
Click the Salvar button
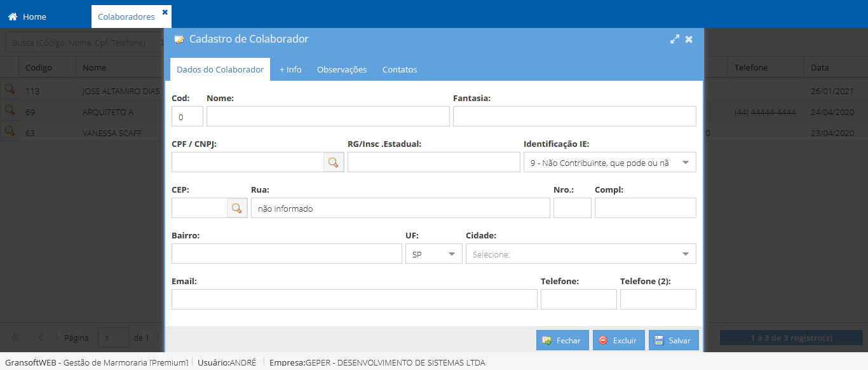coord(674,340)
